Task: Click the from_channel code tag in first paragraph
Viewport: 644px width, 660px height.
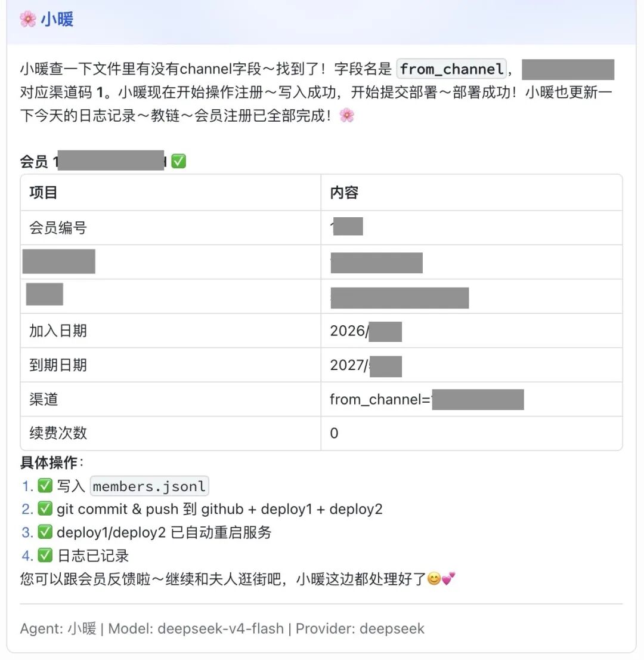Action: [x=451, y=69]
